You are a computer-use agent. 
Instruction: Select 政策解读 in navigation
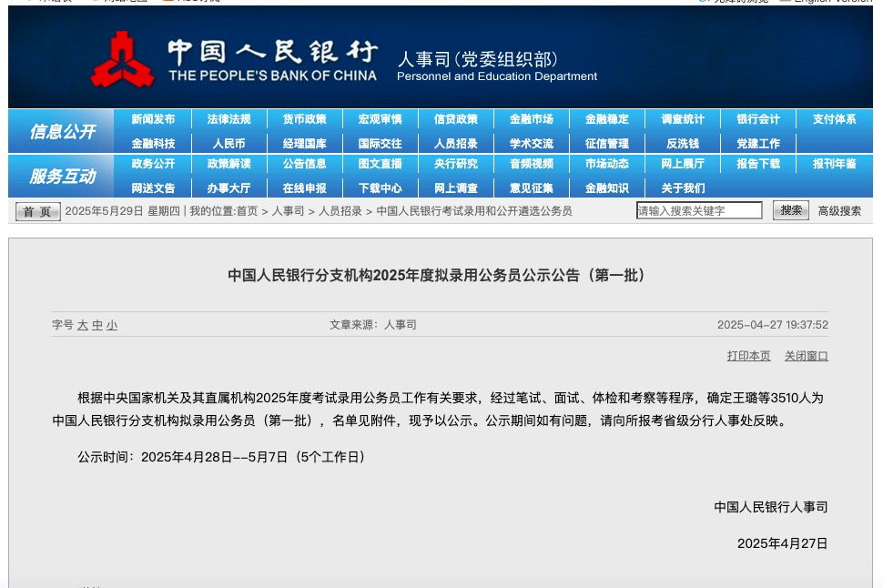pyautogui.click(x=228, y=164)
